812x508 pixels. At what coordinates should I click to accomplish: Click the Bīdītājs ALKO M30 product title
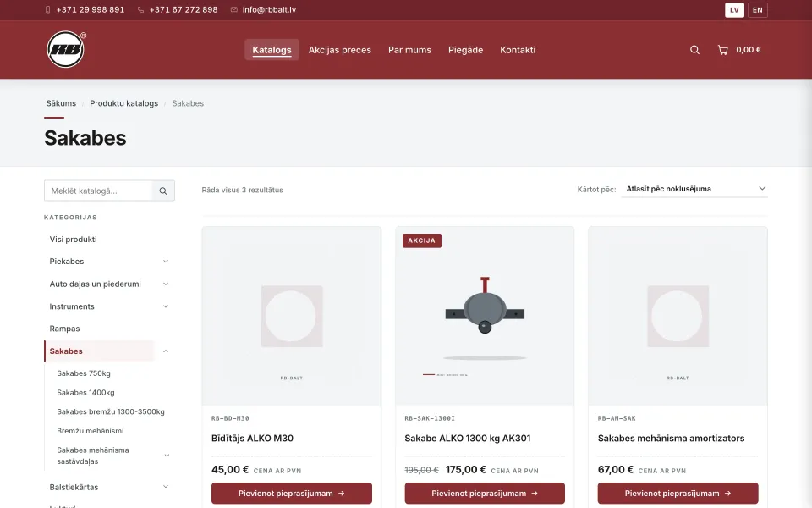[252, 438]
